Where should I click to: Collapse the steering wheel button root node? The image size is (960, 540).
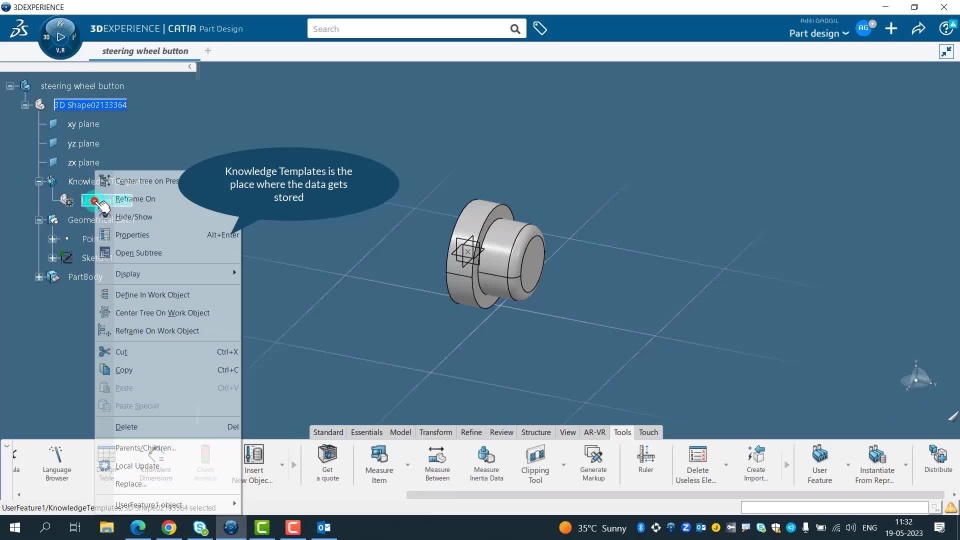11,86
